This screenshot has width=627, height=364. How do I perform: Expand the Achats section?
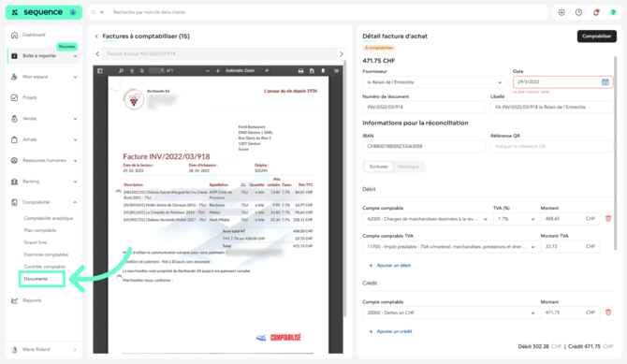[75, 139]
